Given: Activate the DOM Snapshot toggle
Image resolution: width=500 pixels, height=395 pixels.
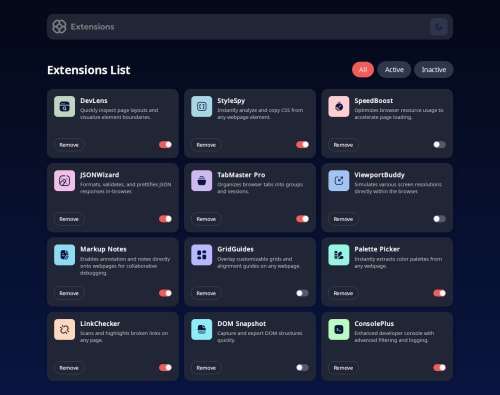Looking at the screenshot, I should 302,368.
